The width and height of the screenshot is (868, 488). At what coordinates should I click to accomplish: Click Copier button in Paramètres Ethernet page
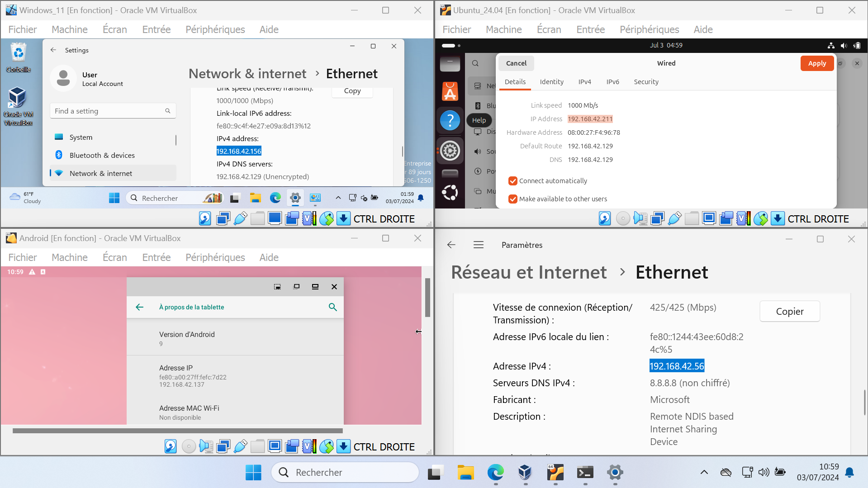pos(790,312)
